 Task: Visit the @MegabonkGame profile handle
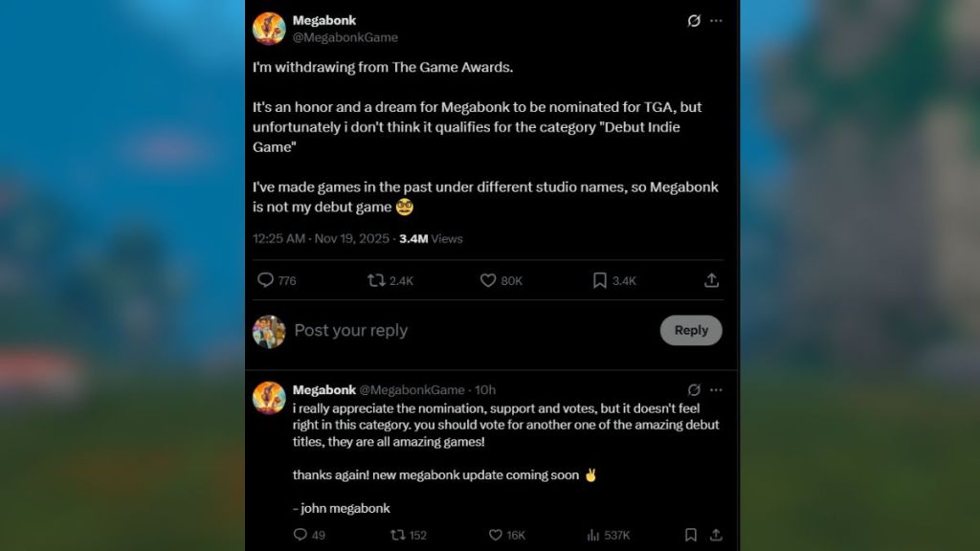pyautogui.click(x=347, y=37)
